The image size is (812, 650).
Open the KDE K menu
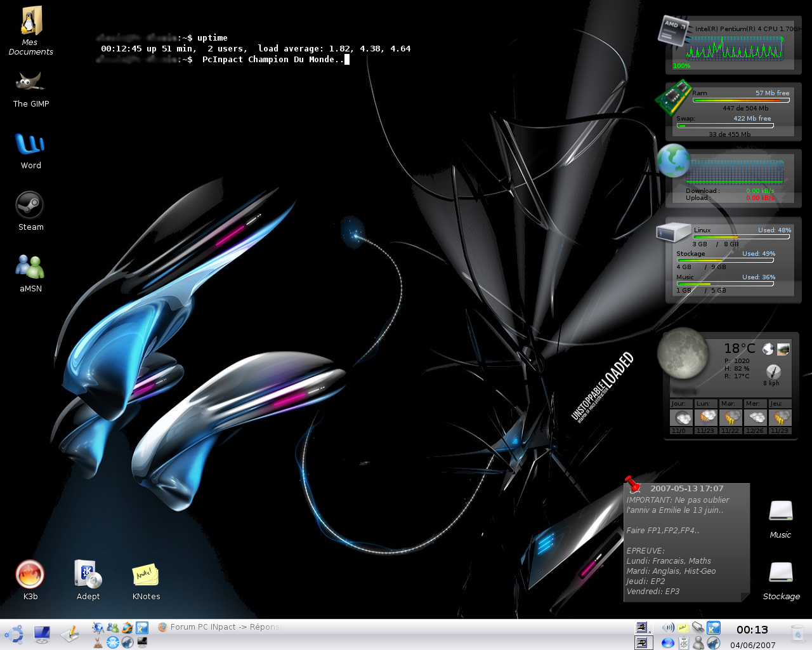tap(13, 634)
